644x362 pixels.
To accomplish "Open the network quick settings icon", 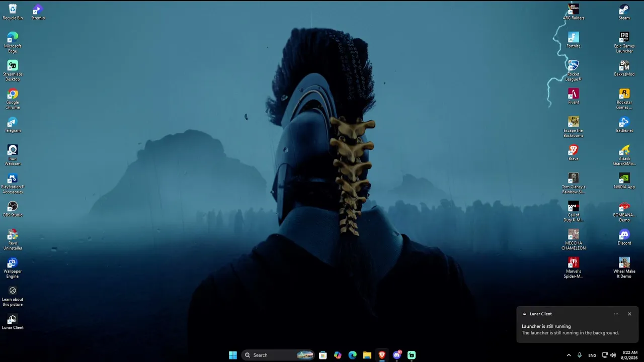I will [x=605, y=355].
